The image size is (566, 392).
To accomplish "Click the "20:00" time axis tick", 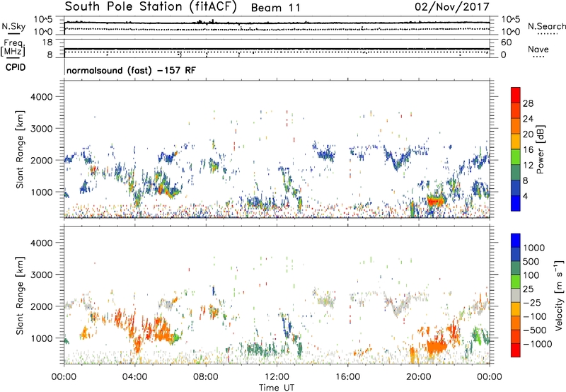I will click(x=418, y=377).
